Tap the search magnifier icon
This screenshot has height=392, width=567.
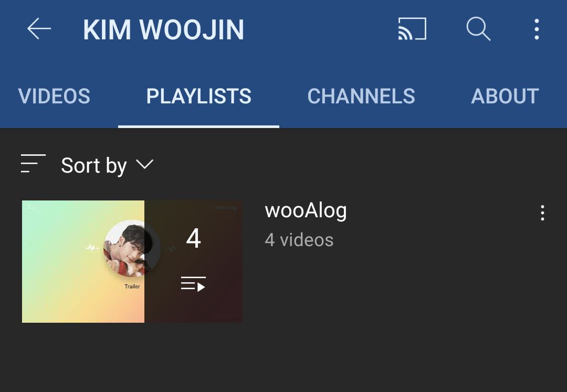478,28
